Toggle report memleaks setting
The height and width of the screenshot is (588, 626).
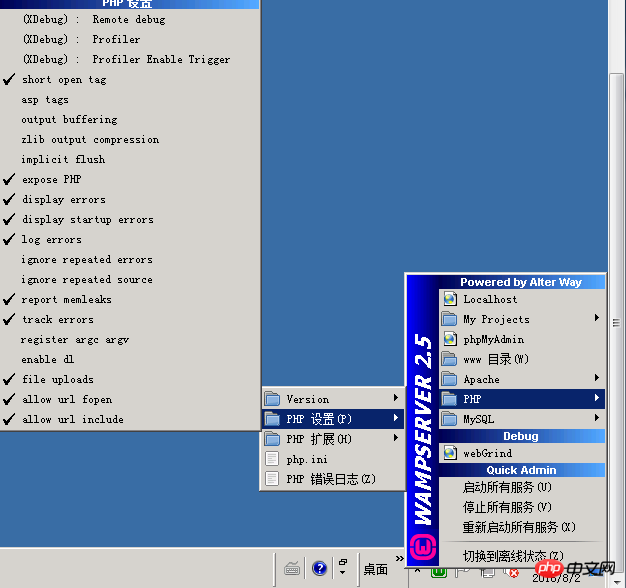coord(130,299)
